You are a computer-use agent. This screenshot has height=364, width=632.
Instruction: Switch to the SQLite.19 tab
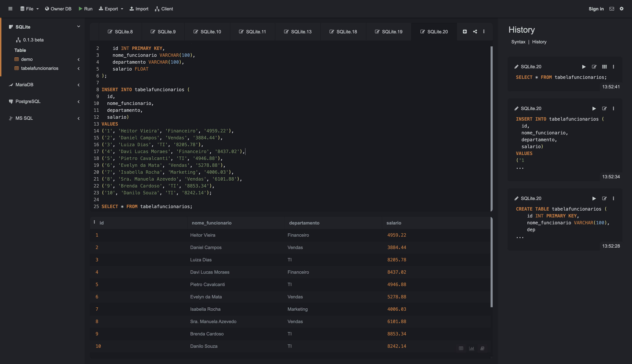coord(389,32)
